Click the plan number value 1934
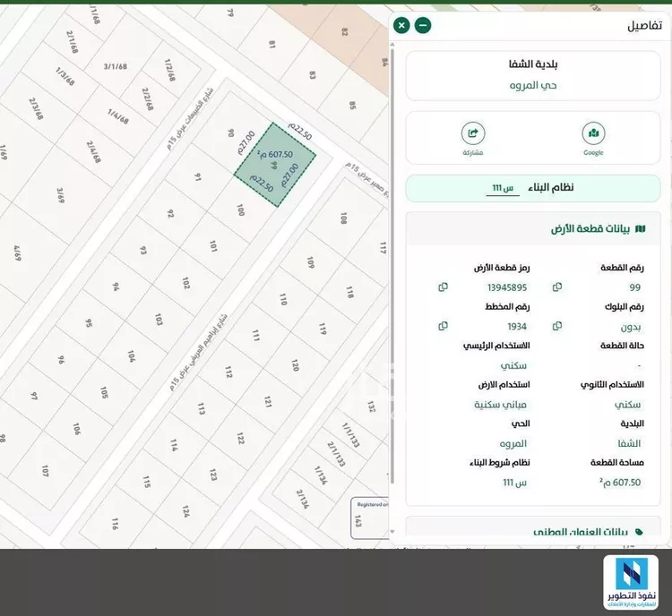Screen dimensions: 672x616 (x=517, y=327)
